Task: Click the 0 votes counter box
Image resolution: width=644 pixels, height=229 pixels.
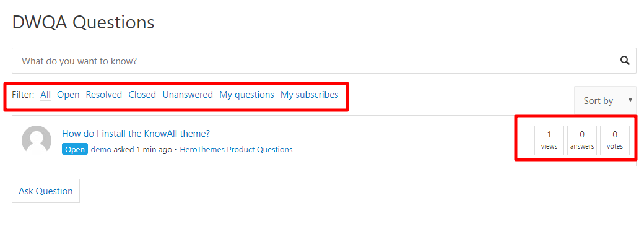Action: [615, 140]
